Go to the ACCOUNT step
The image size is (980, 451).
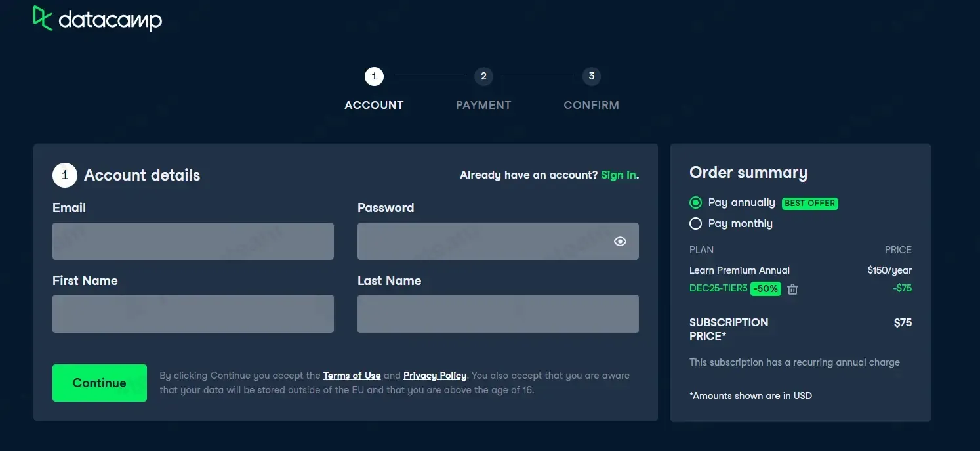click(x=374, y=105)
